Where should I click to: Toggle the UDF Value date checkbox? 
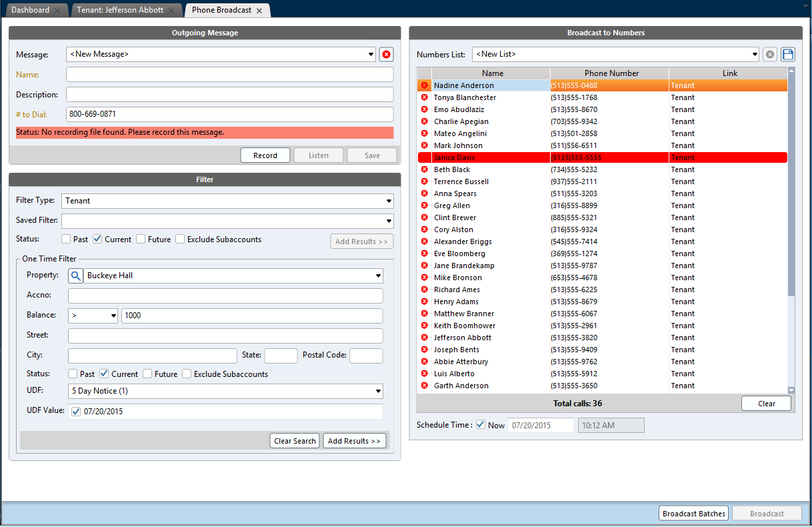coord(75,412)
